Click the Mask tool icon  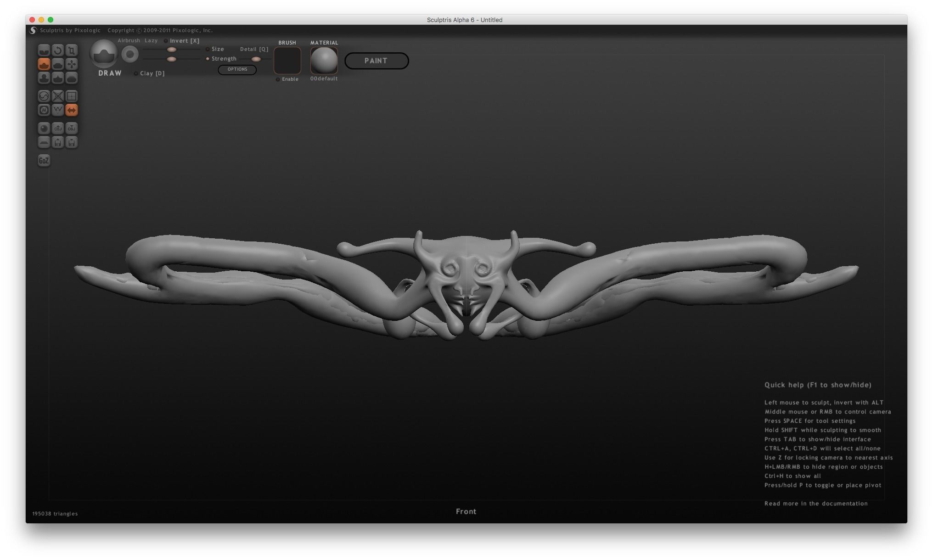tap(44, 110)
